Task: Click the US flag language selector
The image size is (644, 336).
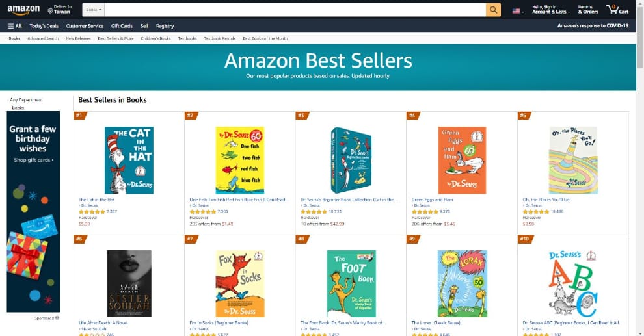Action: click(518, 11)
